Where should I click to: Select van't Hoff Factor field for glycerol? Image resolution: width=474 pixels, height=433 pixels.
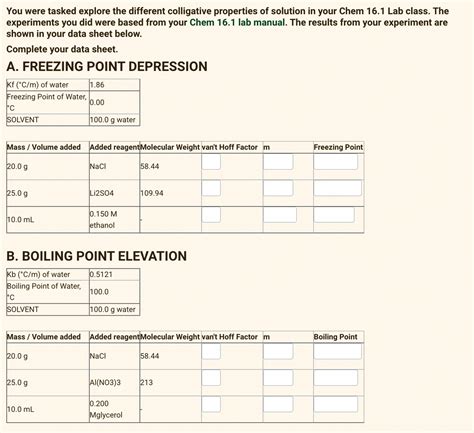(211, 404)
